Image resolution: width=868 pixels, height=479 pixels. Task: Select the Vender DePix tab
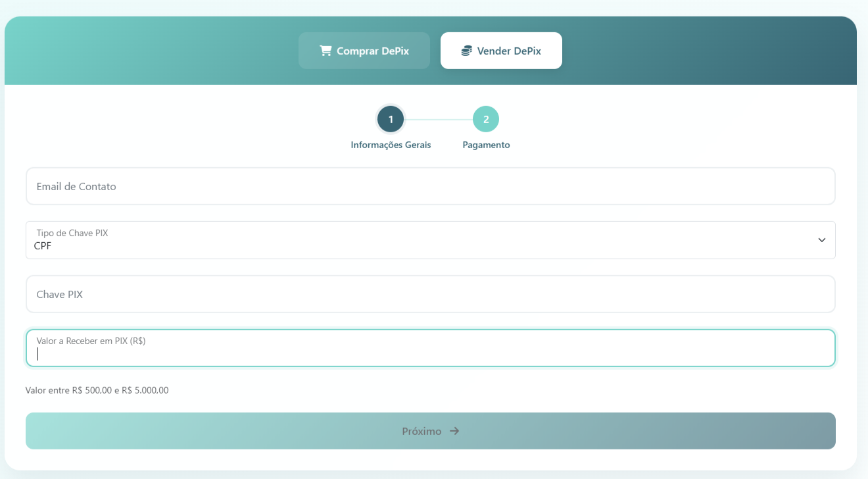pyautogui.click(x=501, y=51)
